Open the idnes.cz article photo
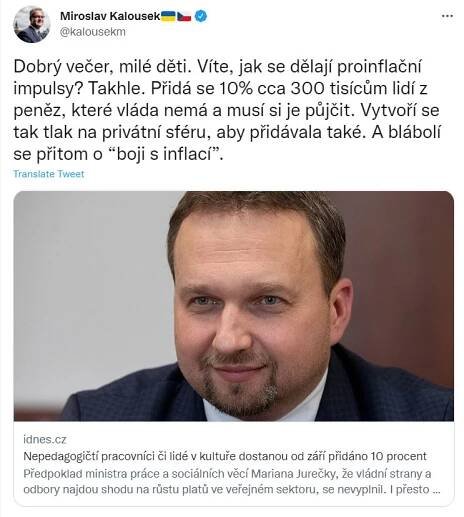Image resolution: width=464 pixels, height=517 pixels. [x=234, y=306]
